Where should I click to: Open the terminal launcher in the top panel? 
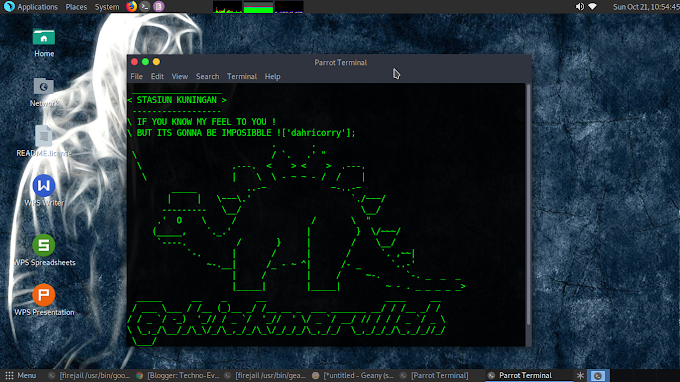[x=145, y=7]
